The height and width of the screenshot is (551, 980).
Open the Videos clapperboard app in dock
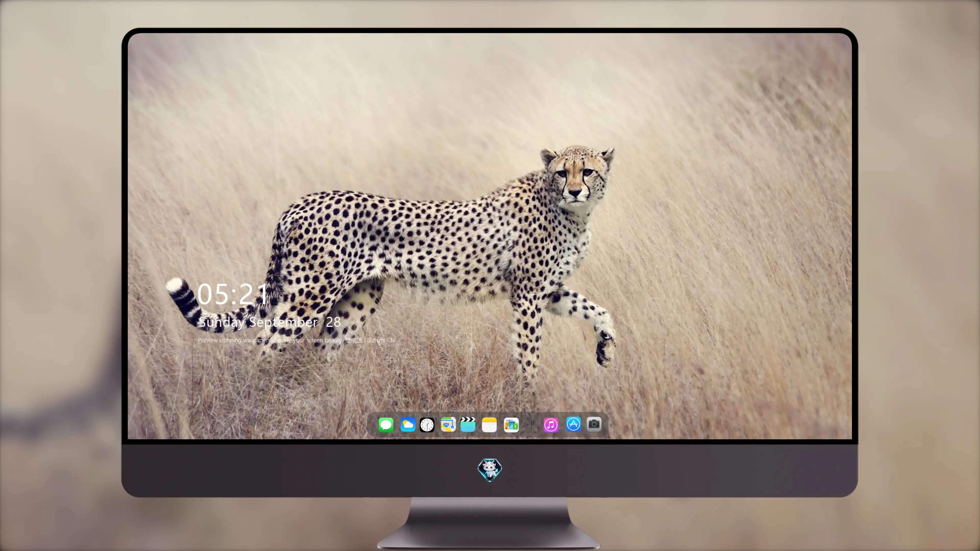[468, 424]
